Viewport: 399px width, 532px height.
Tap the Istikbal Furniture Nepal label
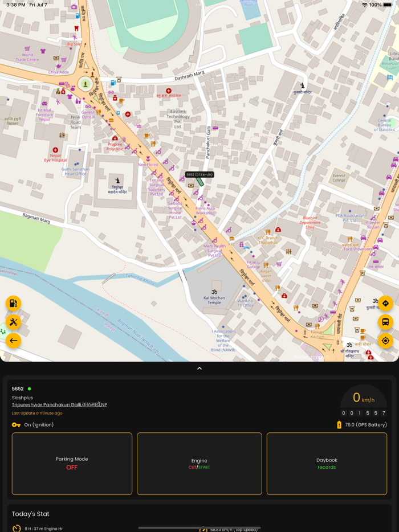pyautogui.click(x=44, y=114)
